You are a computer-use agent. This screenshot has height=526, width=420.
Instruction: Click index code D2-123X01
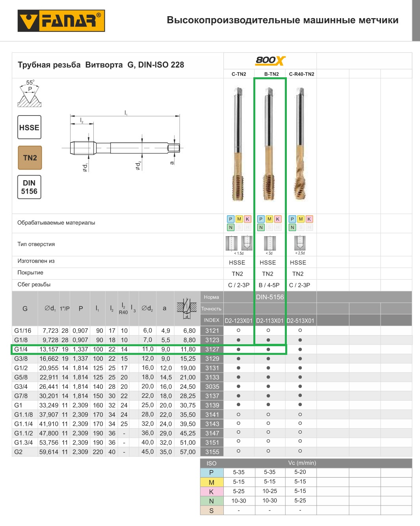[238, 321]
